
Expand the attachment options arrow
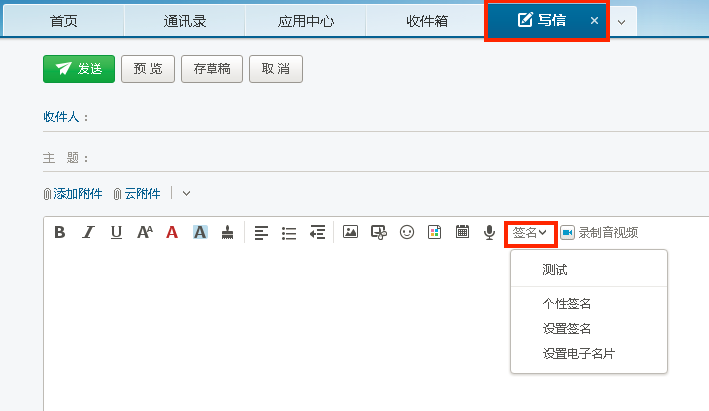click(x=186, y=193)
